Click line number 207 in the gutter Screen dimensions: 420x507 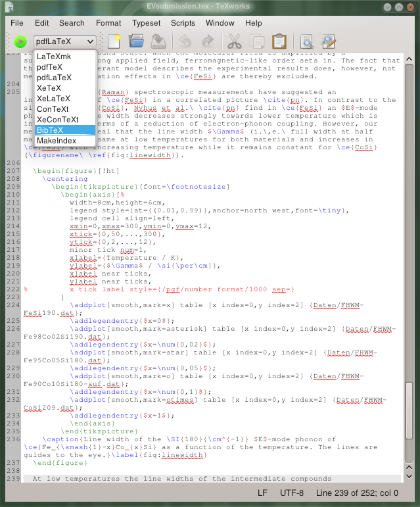13,171
